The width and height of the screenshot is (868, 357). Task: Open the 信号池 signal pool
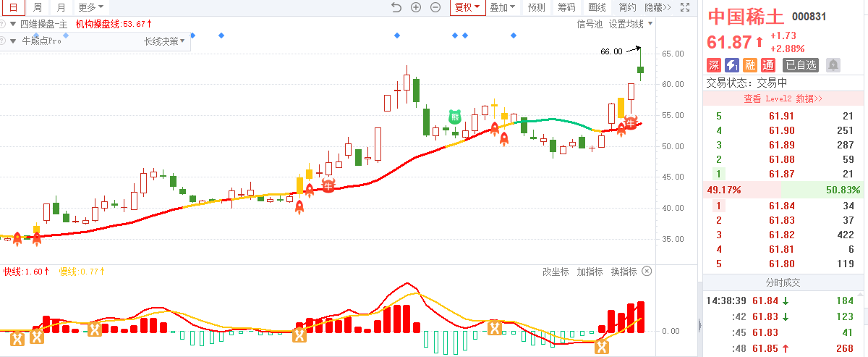coord(589,24)
